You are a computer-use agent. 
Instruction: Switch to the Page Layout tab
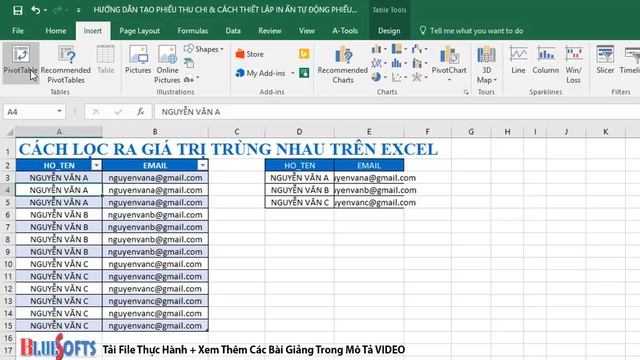tap(140, 31)
